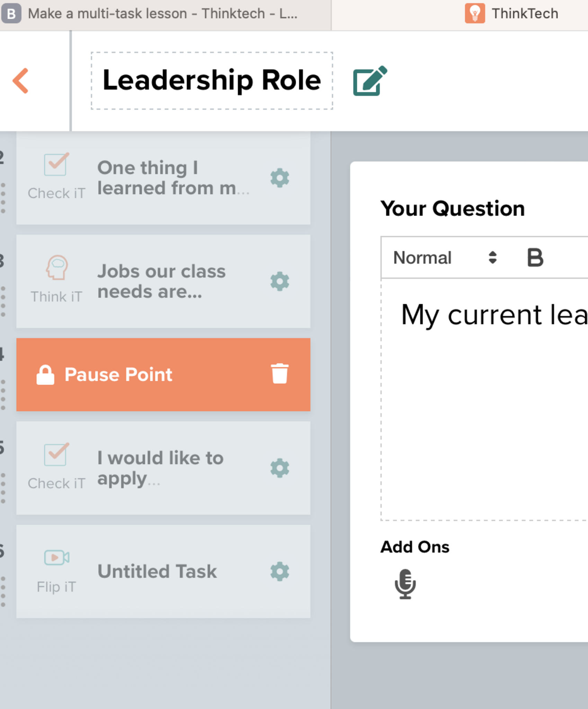
Task: Select the Untitled Task Flip iT item
Action: [158, 572]
